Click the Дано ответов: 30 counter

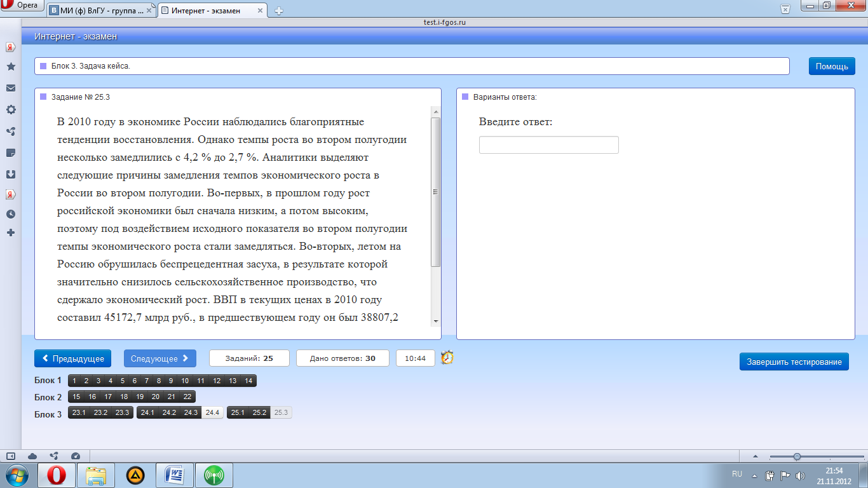[x=342, y=358]
